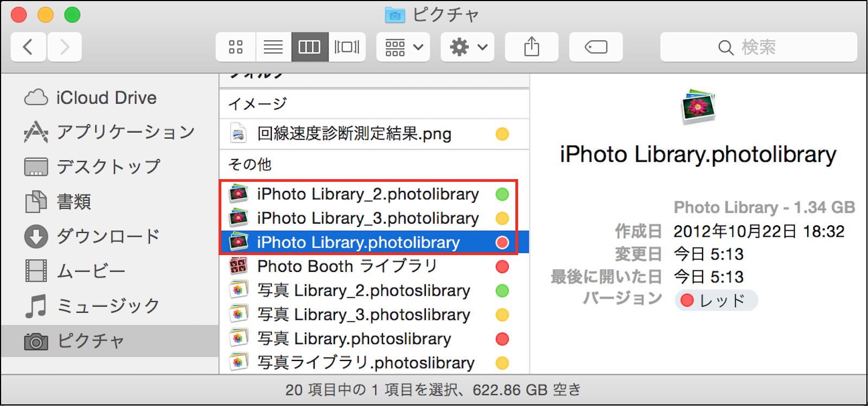Screen dimensions: 868x406
Task: Click the ピクチャ camera icon in sidebar
Action: point(36,342)
